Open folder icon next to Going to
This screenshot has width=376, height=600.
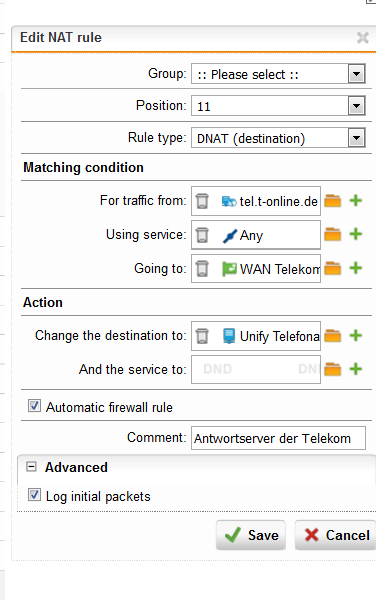(332, 268)
